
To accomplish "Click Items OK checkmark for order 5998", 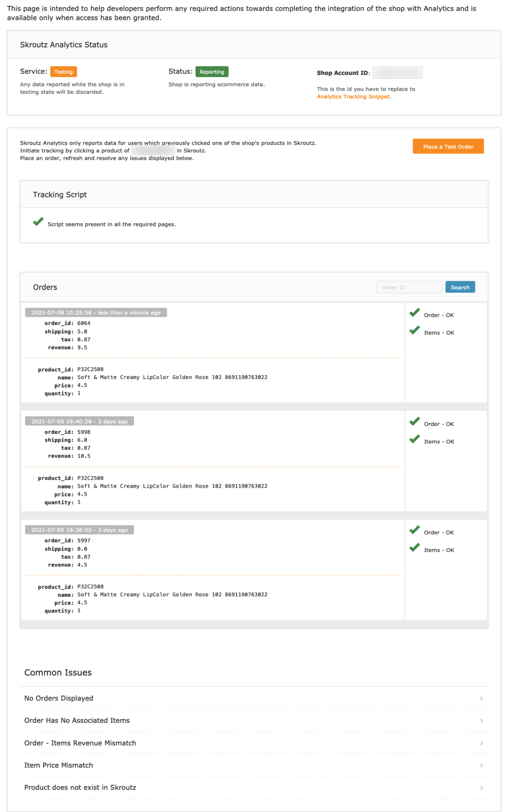I will (414, 439).
